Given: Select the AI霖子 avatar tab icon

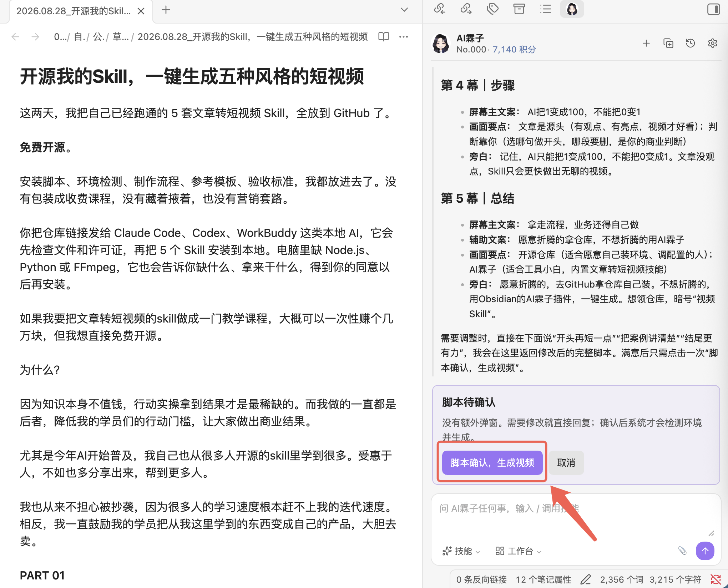Looking at the screenshot, I should click(x=572, y=9).
